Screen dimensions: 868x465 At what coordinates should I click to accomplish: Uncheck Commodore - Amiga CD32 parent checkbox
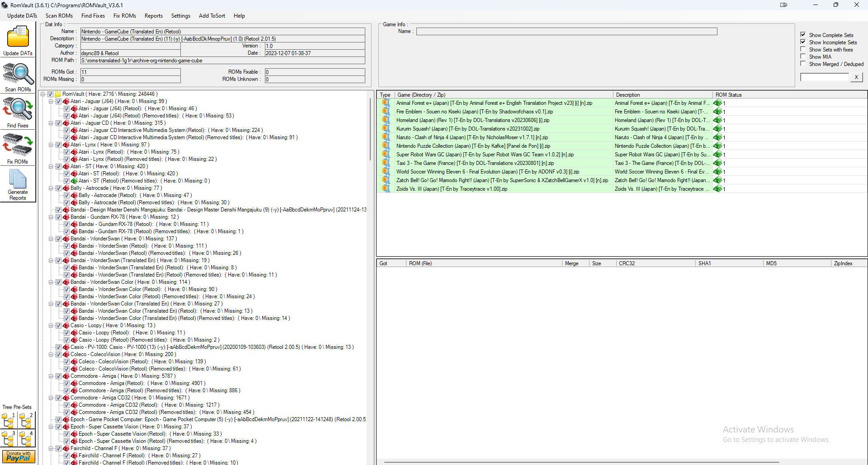click(x=58, y=398)
